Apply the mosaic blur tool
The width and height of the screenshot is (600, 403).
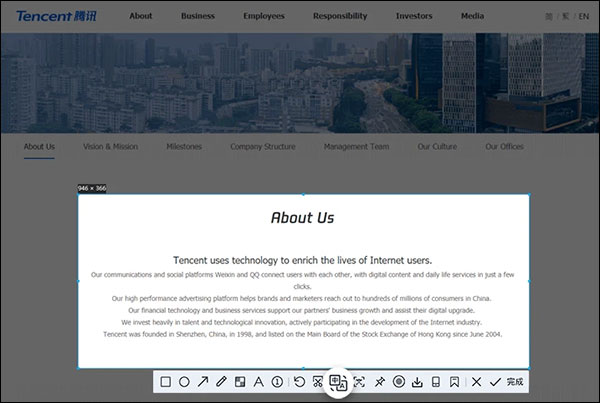coord(240,382)
